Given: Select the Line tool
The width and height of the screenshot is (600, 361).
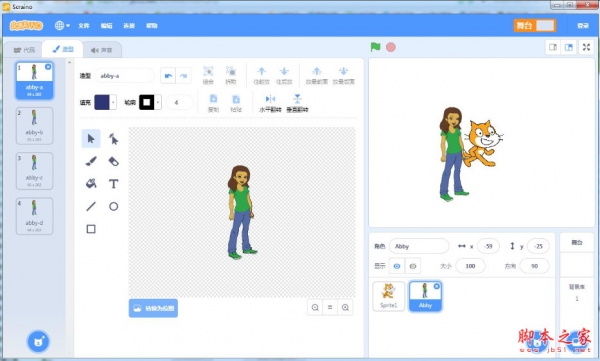Looking at the screenshot, I should point(91,206).
